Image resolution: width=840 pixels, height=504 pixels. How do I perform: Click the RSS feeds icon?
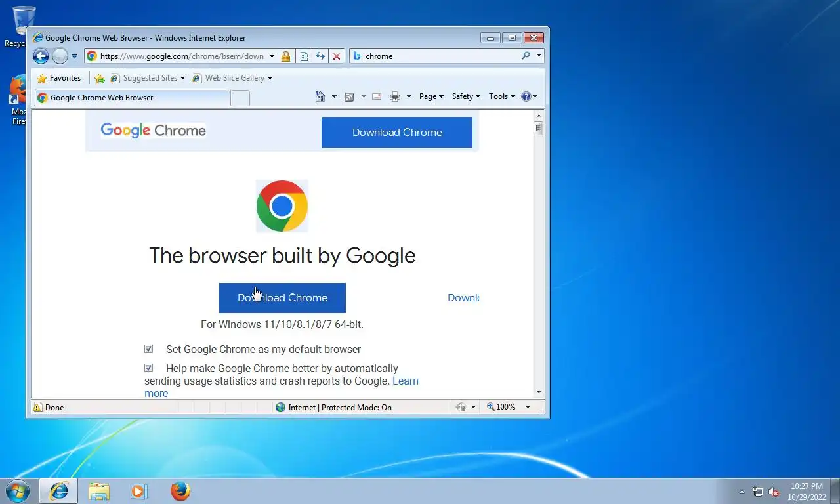coord(349,96)
